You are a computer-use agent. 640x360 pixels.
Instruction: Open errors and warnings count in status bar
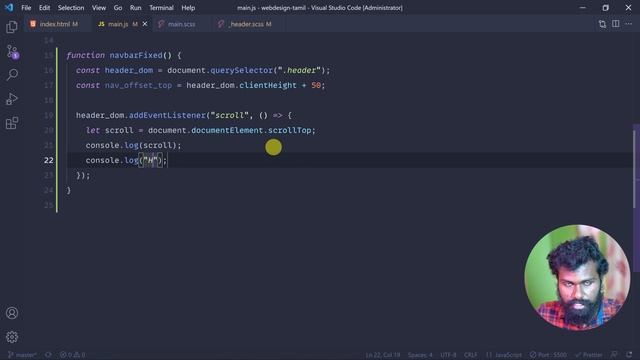(73, 355)
